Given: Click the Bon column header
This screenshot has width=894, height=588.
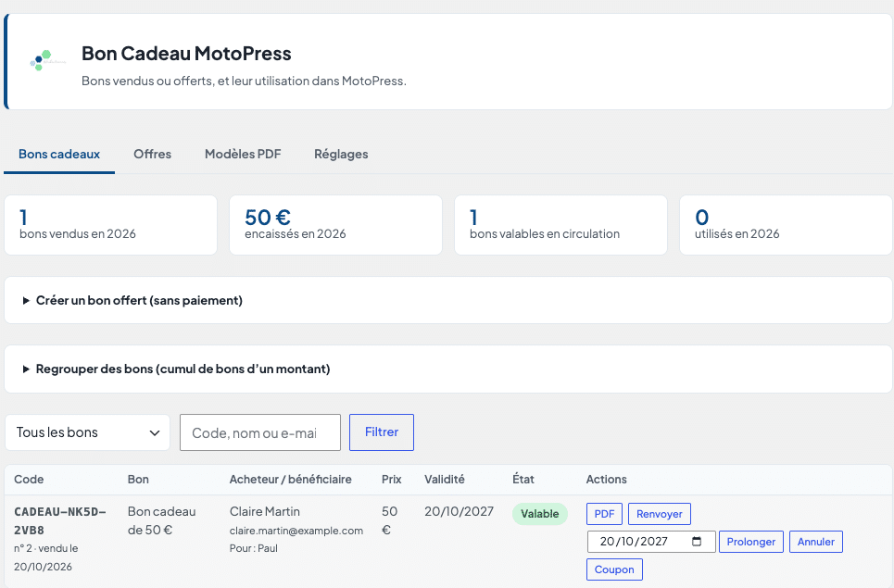Looking at the screenshot, I should tap(138, 479).
